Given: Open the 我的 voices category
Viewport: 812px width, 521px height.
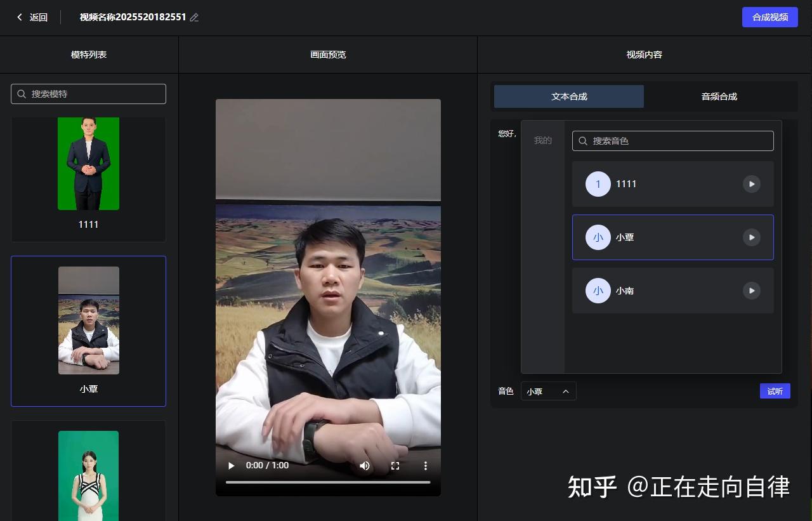Looking at the screenshot, I should pyautogui.click(x=542, y=140).
